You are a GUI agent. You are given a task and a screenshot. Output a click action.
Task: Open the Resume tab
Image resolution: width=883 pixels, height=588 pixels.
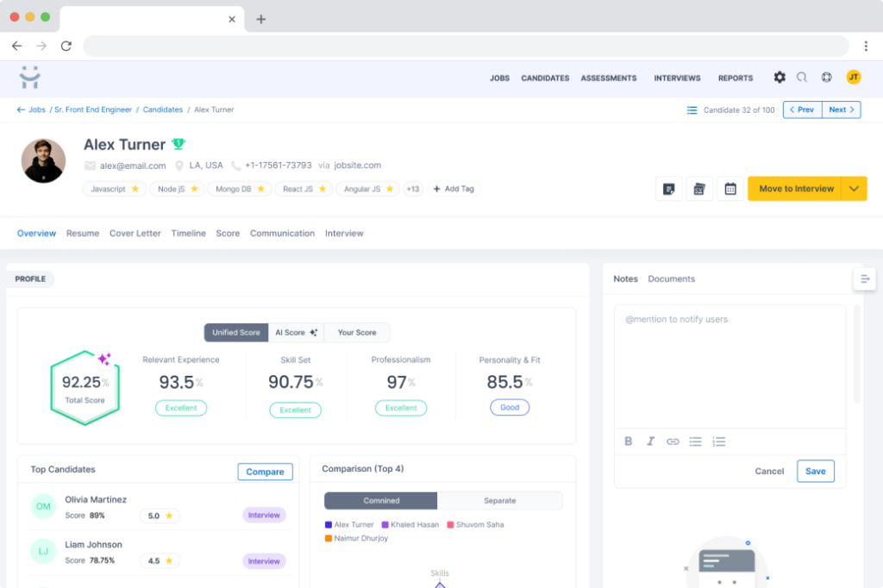(x=83, y=234)
